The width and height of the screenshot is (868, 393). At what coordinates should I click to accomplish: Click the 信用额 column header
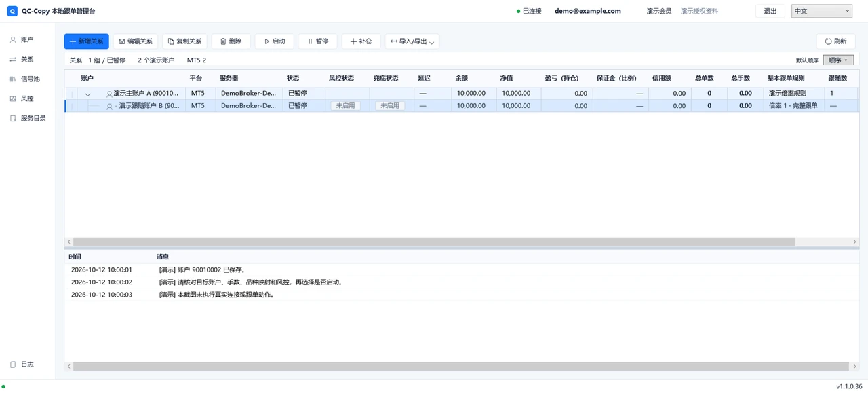point(662,78)
